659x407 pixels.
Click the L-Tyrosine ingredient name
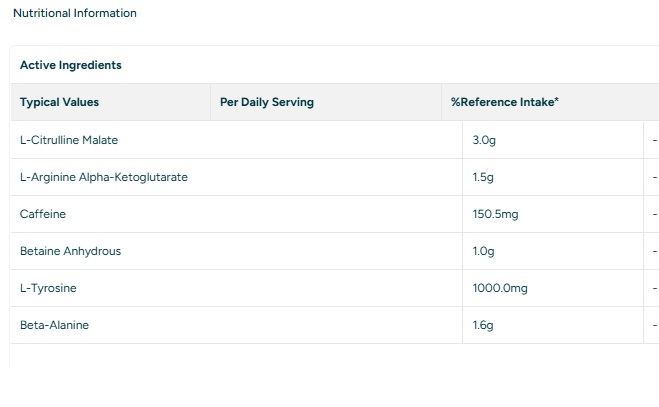[48, 288]
